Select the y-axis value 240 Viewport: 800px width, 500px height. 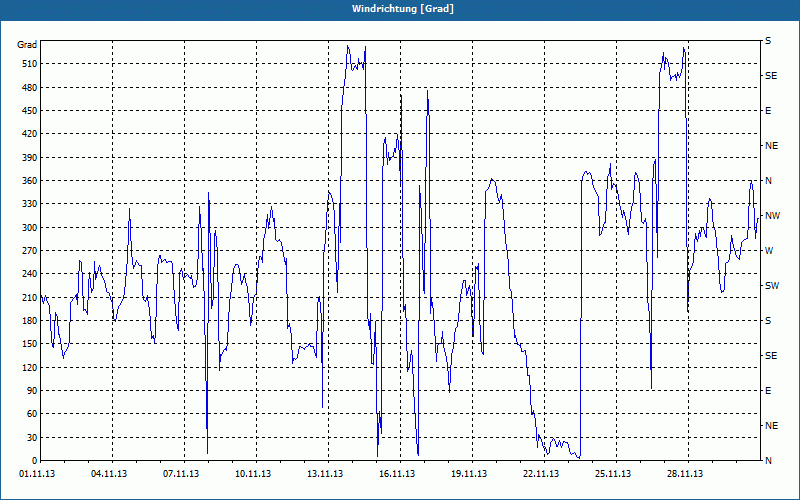tap(29, 274)
